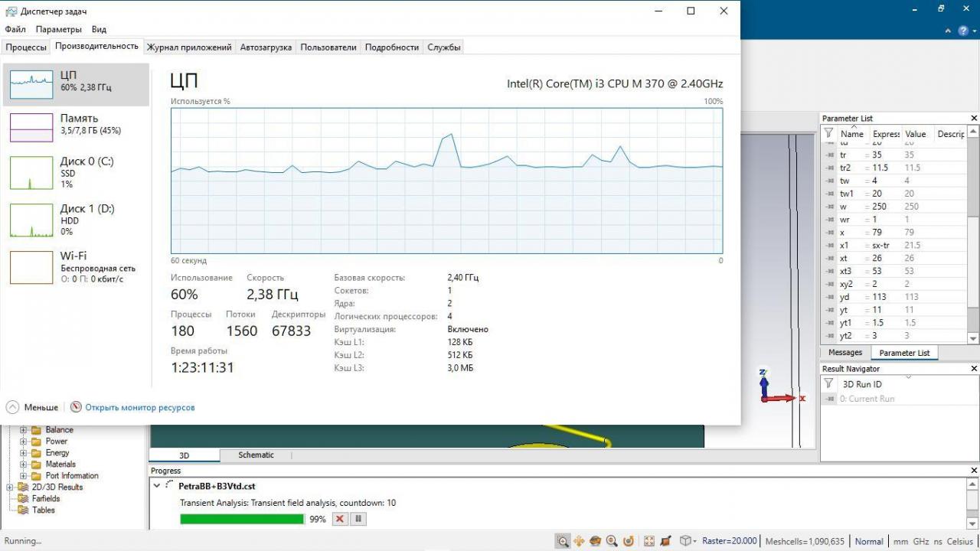Select the x1 parameter expression sx-tr
The width and height of the screenshot is (980, 551).
(880, 246)
